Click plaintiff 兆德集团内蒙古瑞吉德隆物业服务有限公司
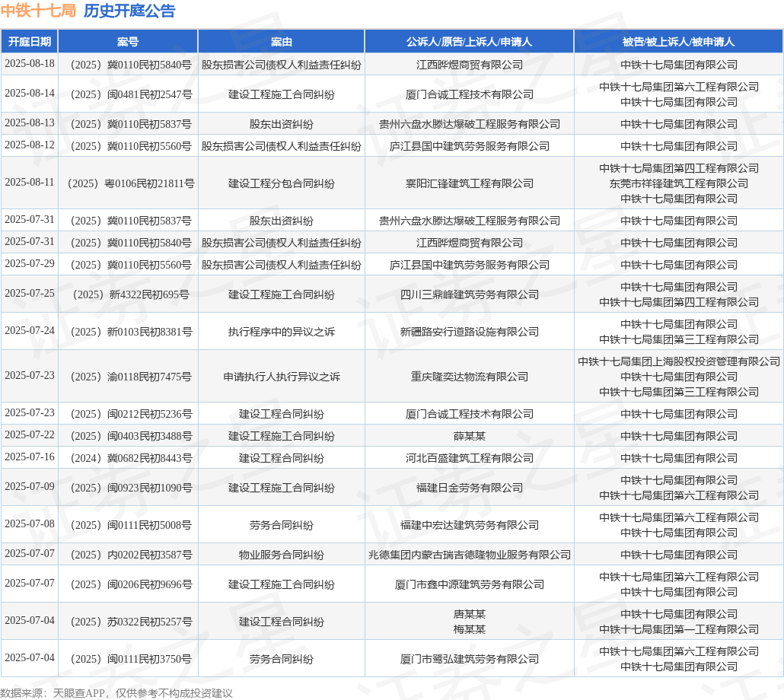The height and width of the screenshot is (700, 784). coord(470,555)
